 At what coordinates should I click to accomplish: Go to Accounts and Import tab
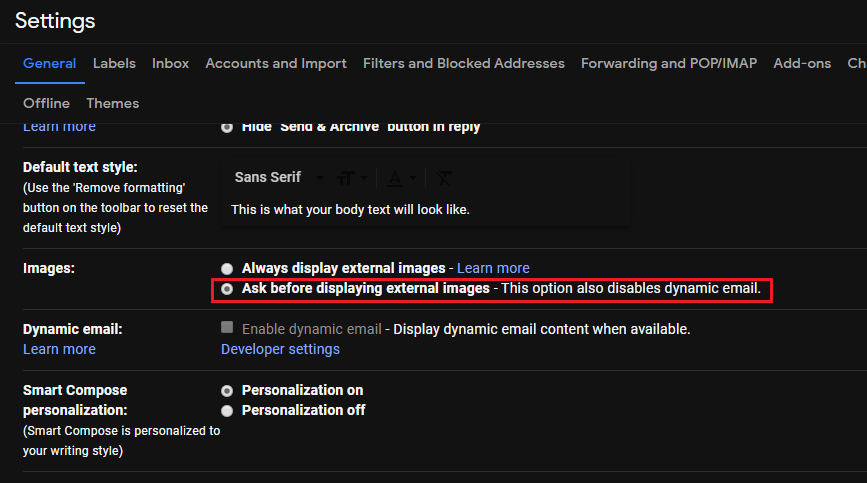point(276,63)
